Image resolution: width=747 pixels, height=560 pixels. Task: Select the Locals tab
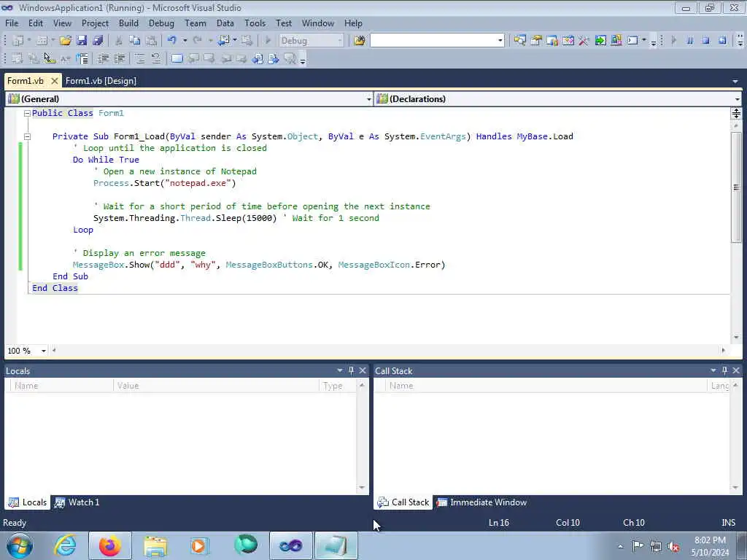[x=27, y=502]
